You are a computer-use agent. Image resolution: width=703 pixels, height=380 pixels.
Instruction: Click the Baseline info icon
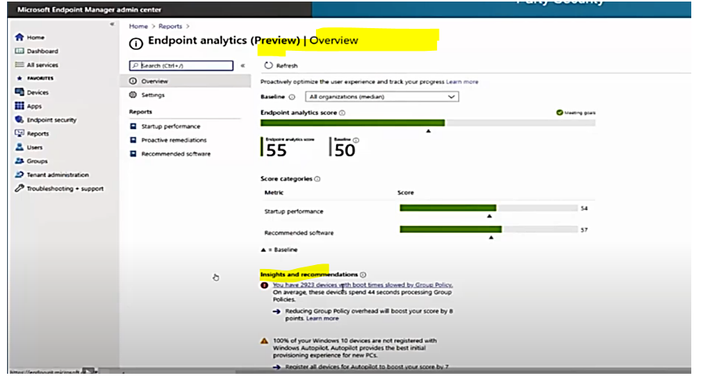click(x=292, y=97)
